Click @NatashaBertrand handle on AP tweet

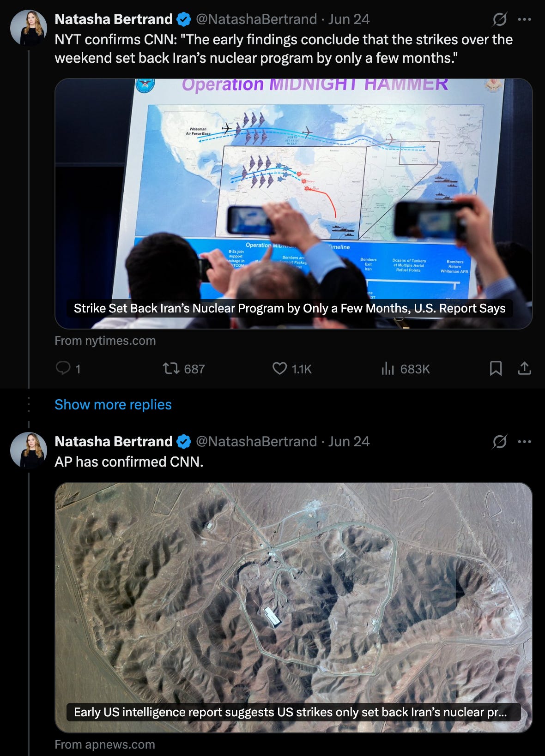point(256,441)
